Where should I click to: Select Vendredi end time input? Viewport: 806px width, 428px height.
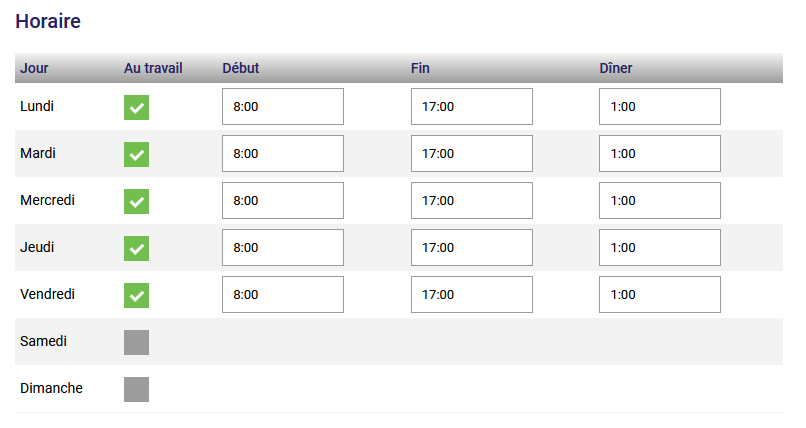[x=471, y=295]
